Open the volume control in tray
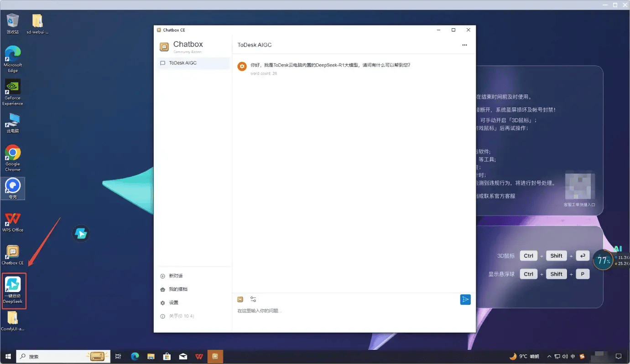Viewport: 630px width, 364px height. tap(565, 356)
